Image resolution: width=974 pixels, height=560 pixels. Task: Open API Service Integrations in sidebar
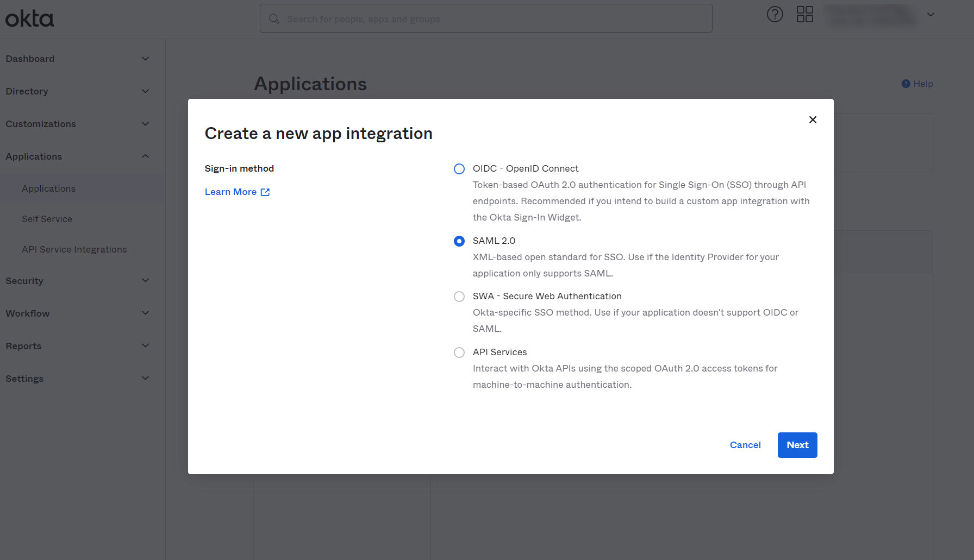pos(74,249)
